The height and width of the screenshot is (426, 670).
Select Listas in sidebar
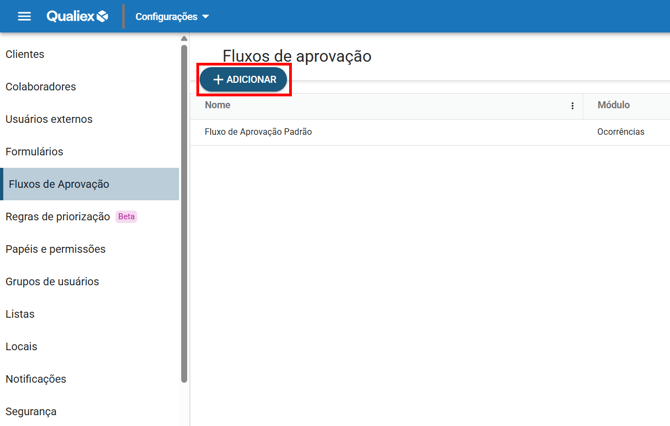pos(20,314)
